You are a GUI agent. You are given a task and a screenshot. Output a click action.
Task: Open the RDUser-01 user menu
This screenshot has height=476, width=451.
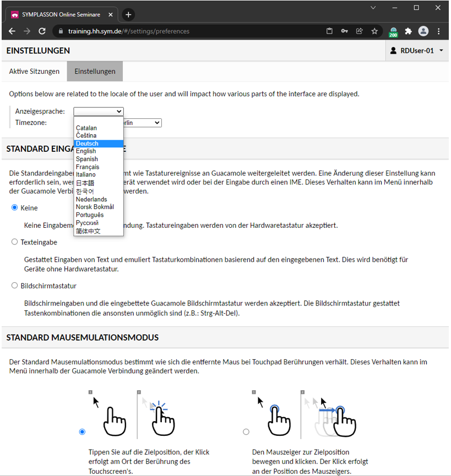click(x=417, y=51)
